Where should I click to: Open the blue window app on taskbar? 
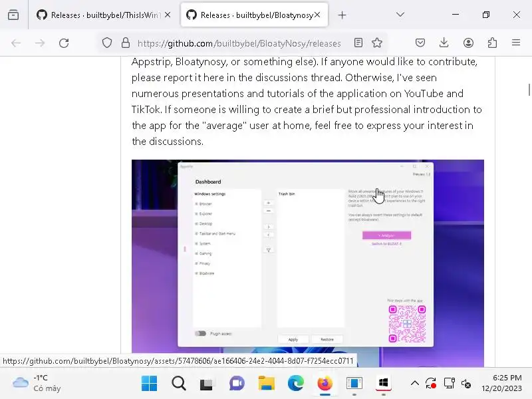[354, 384]
